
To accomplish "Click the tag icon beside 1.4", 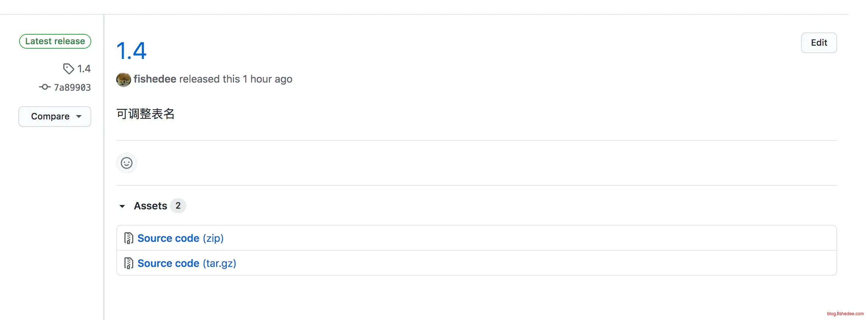I will point(68,69).
